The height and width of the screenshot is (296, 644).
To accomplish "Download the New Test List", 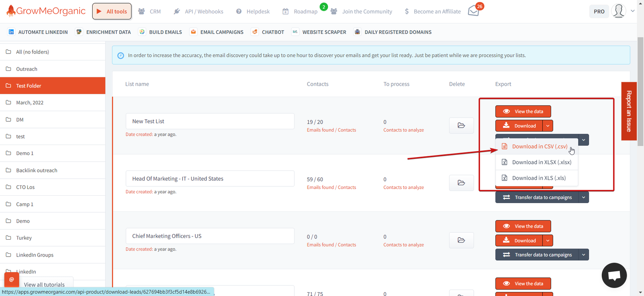I will (519, 126).
